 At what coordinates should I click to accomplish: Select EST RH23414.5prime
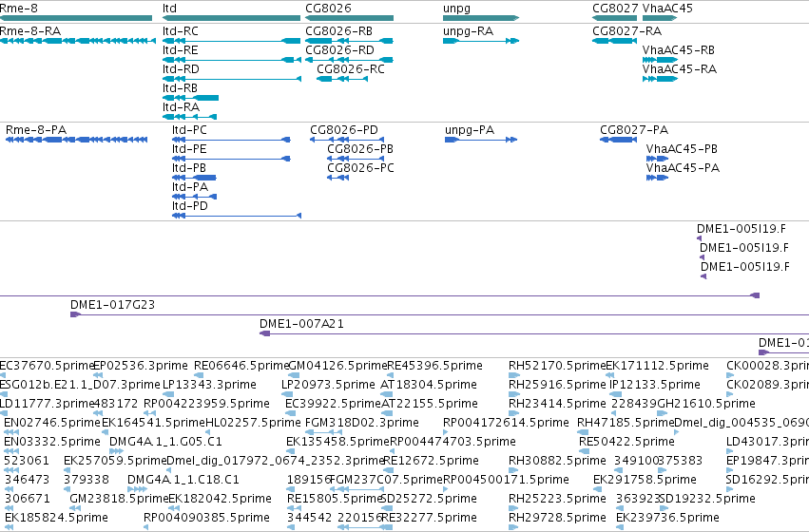coord(514,413)
